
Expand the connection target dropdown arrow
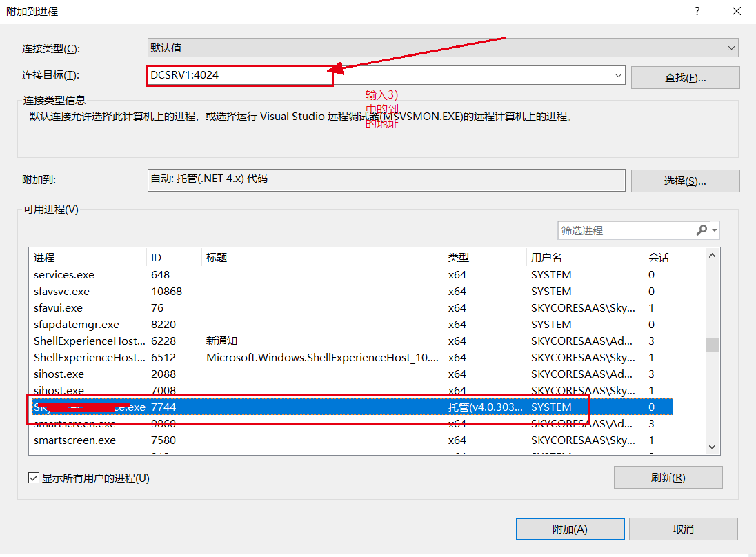coord(618,75)
